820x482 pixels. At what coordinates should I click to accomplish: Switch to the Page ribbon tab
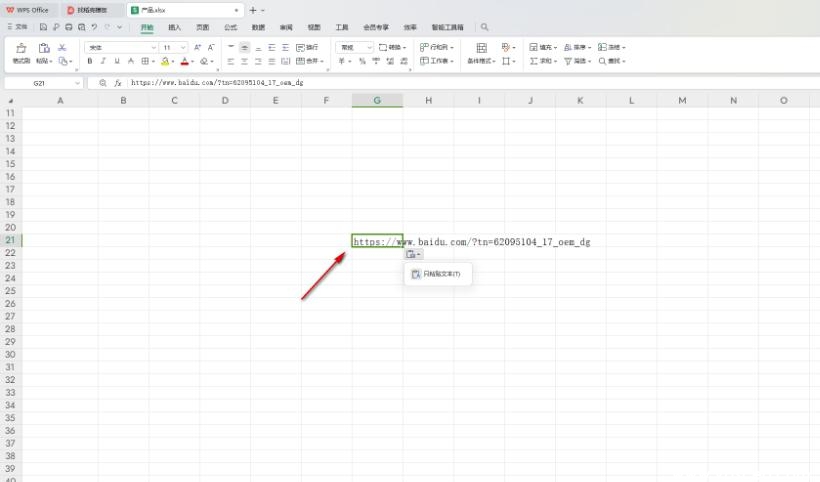point(202,27)
